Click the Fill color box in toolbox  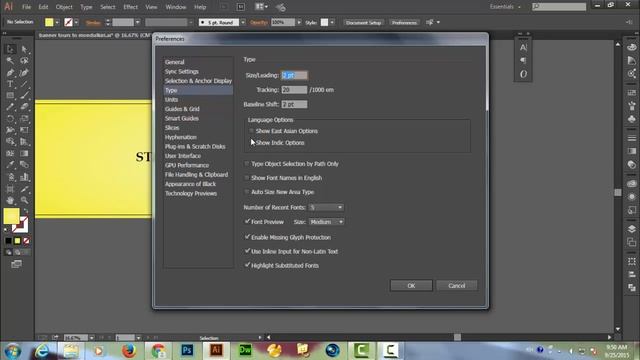click(x=11, y=216)
